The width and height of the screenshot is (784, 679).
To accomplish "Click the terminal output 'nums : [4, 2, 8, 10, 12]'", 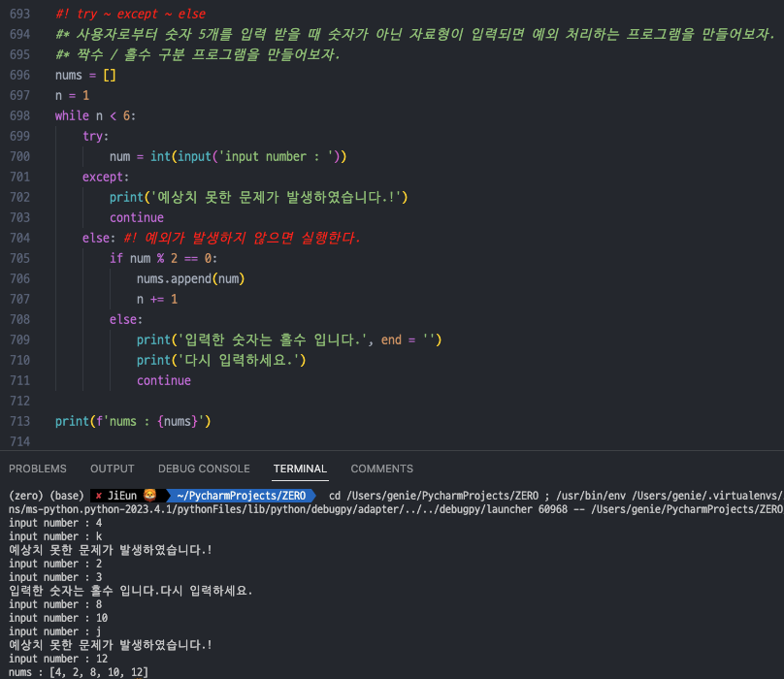I will coord(79,672).
